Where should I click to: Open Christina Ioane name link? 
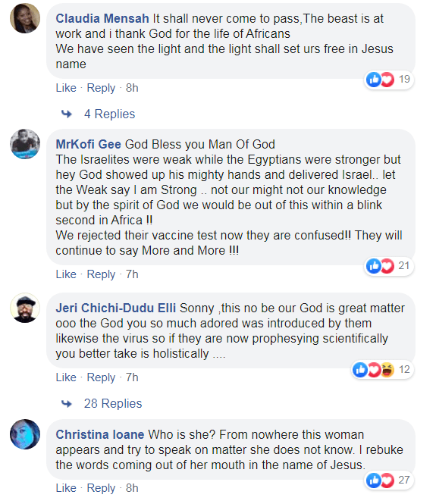(x=100, y=434)
